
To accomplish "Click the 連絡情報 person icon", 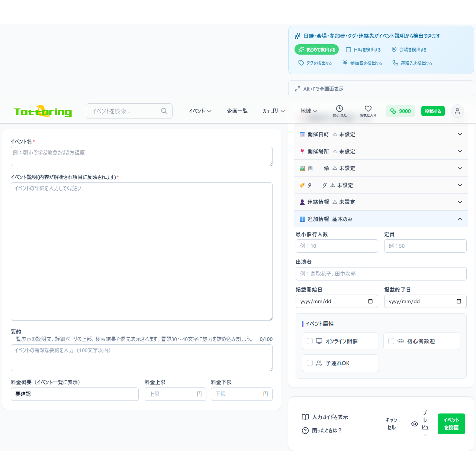I will pyautogui.click(x=302, y=202).
